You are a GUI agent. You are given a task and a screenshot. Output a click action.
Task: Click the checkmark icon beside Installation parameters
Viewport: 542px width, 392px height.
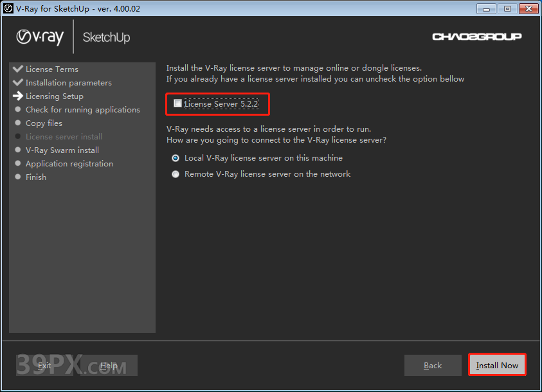(17, 82)
